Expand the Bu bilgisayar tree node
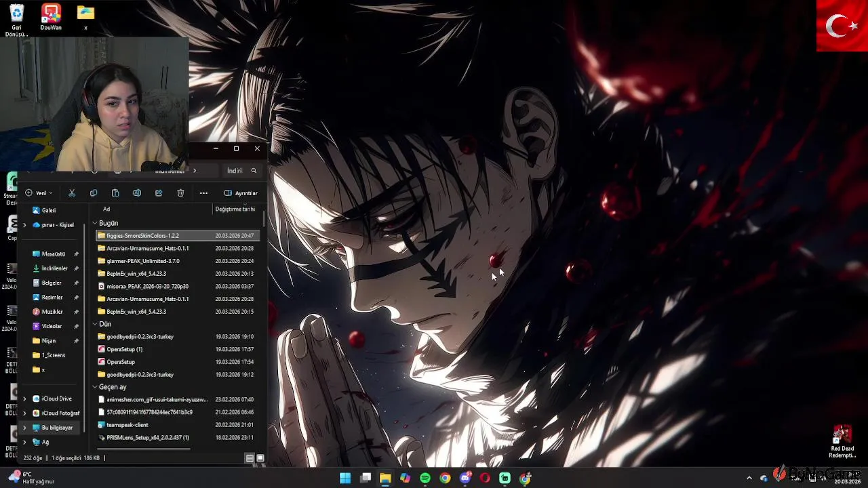Screen dimensions: 868x488 pyautogui.click(x=25, y=428)
